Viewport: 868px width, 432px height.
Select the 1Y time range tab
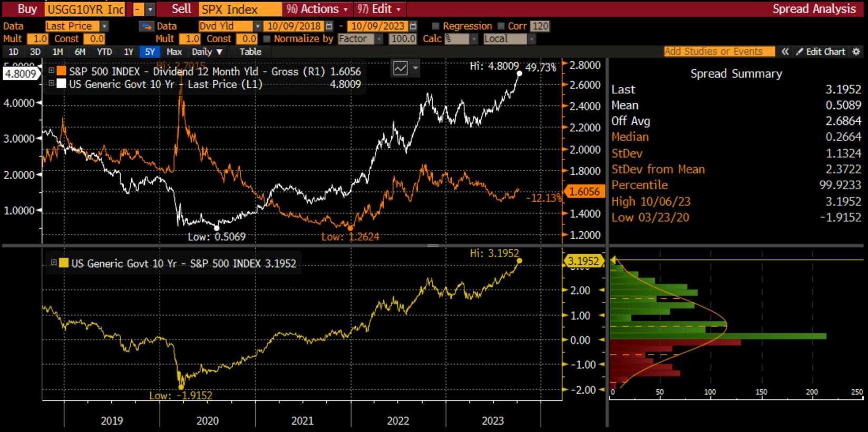tap(129, 52)
